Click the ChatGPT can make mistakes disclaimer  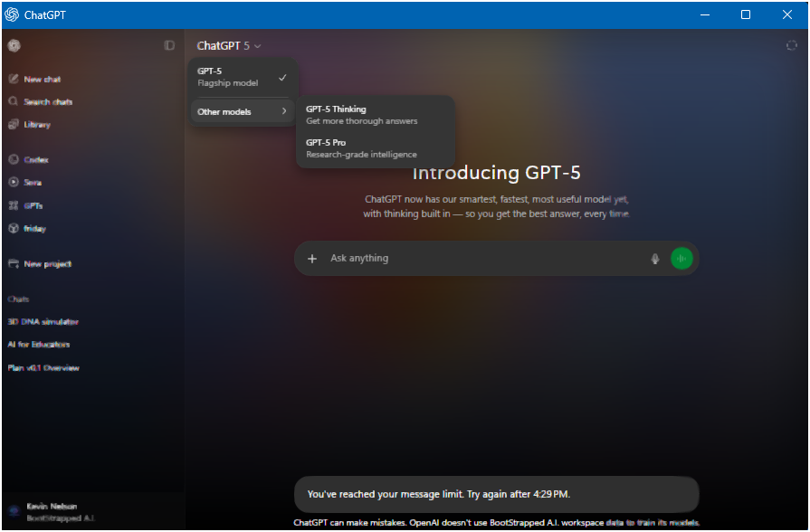[x=497, y=523]
